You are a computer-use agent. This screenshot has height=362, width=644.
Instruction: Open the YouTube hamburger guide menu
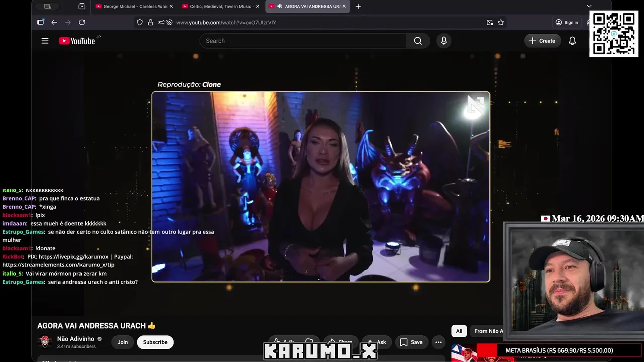(x=45, y=41)
